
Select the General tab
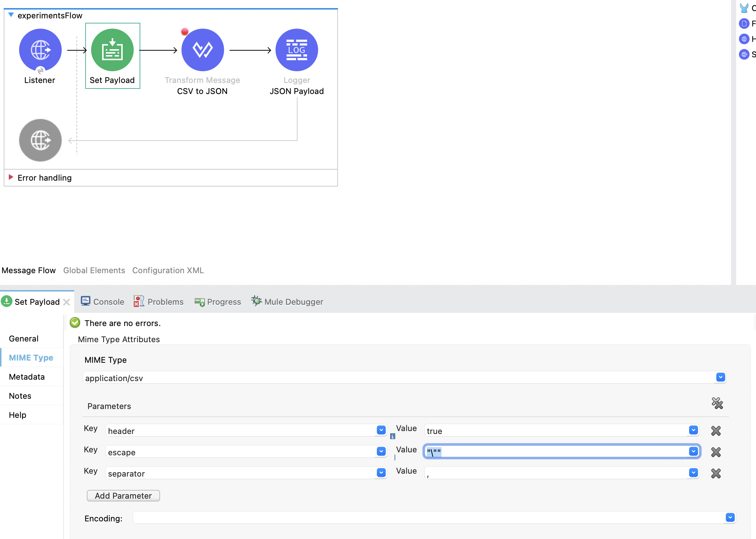click(x=24, y=338)
